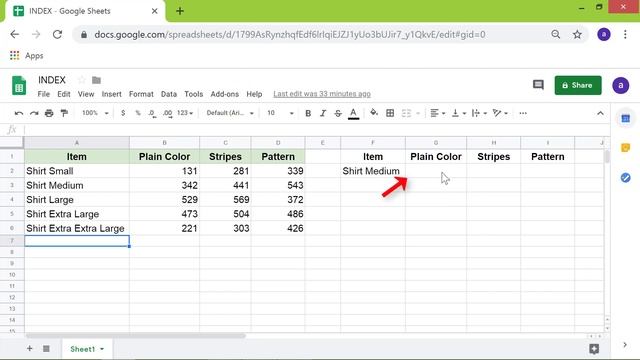640x360 pixels.
Task: Select column A header
Action: [77, 142]
